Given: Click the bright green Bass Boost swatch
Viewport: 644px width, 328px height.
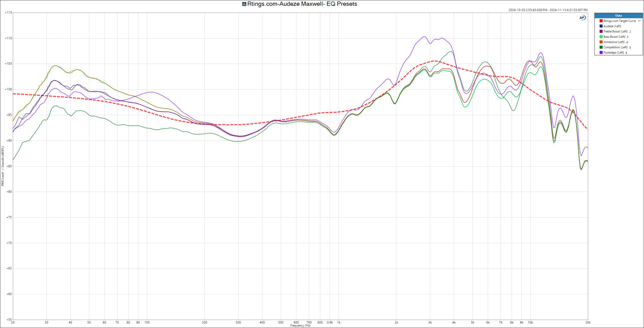Looking at the screenshot, I should coord(601,37).
